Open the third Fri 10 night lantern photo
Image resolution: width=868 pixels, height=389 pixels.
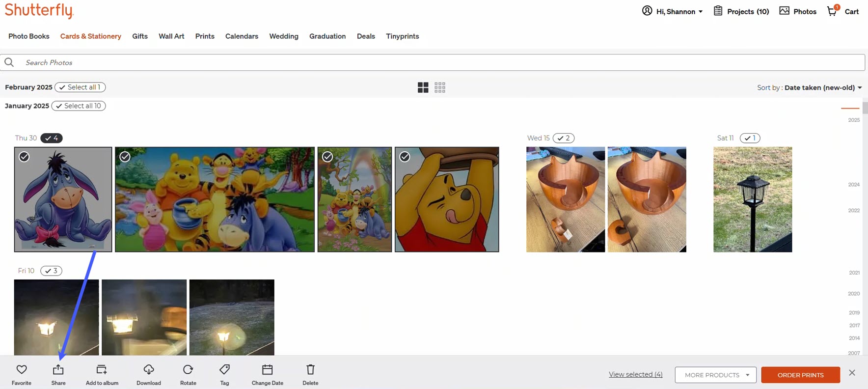[232, 317]
